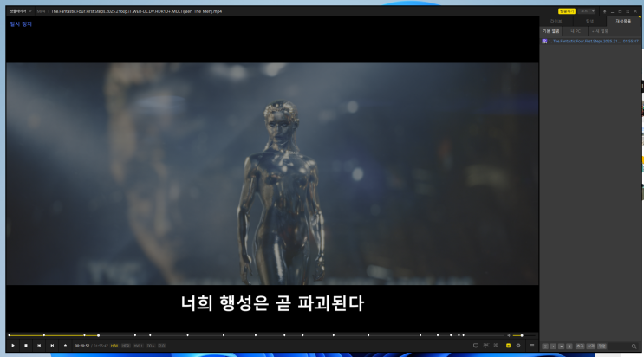The image size is (644, 357).
Task: Click the playlist Delete button
Action: 590,347
